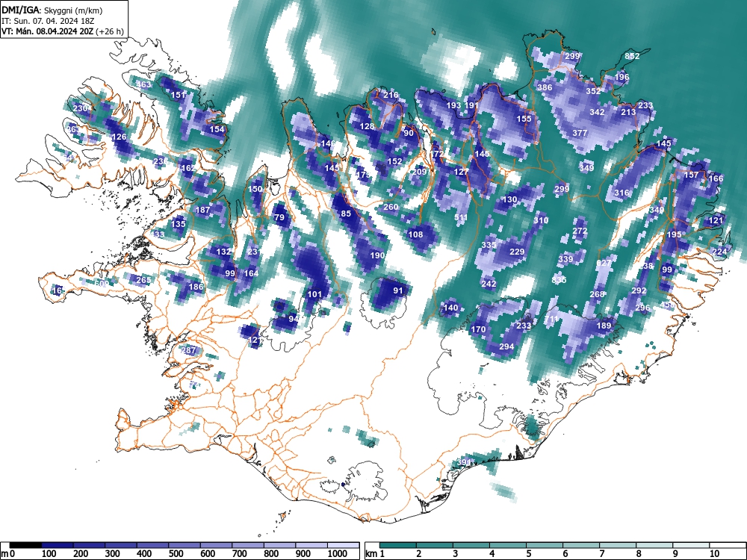Select the '193' visibility value
This screenshot has width=747, height=560.
click(453, 105)
